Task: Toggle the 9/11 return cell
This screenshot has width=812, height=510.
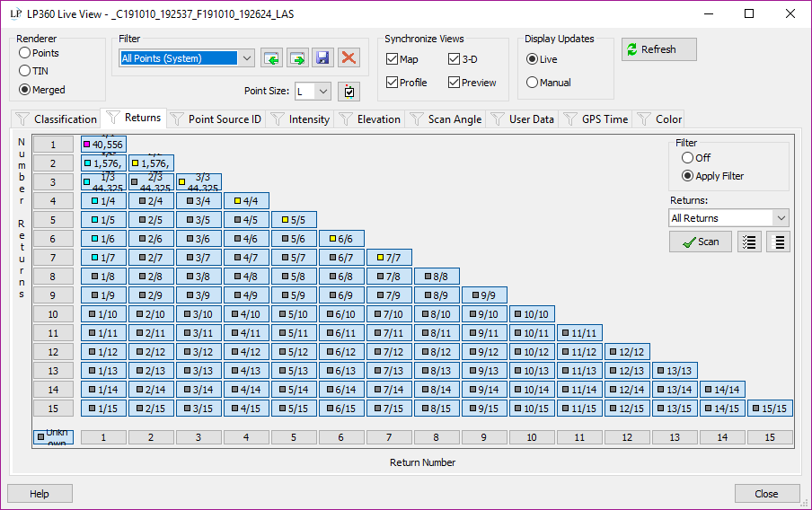Action: (484, 333)
